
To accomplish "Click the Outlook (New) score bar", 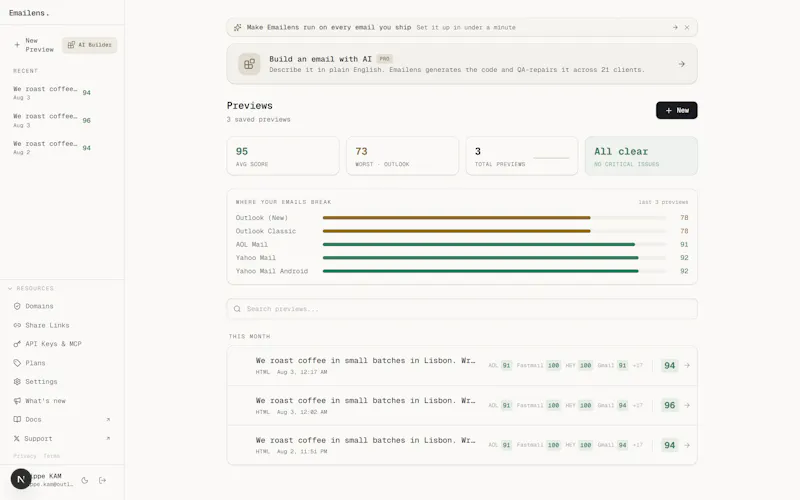I will tap(494, 218).
